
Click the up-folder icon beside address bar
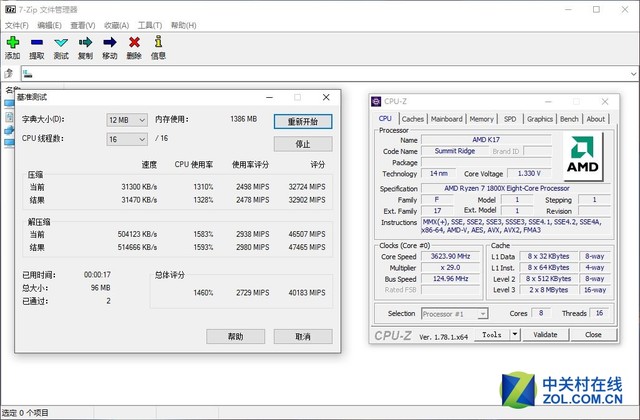click(9, 73)
